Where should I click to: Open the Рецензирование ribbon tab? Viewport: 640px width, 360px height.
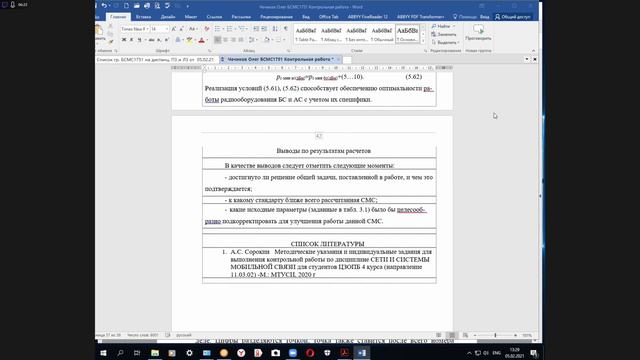(x=276, y=17)
